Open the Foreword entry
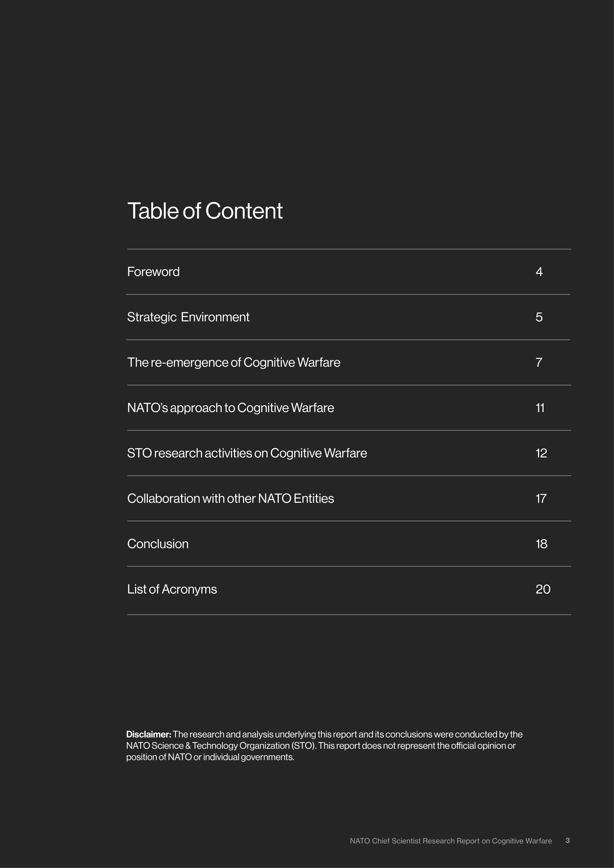 pyautogui.click(x=153, y=272)
